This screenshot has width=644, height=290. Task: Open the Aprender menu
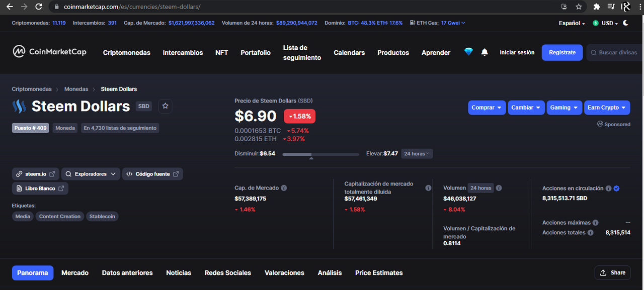click(436, 53)
